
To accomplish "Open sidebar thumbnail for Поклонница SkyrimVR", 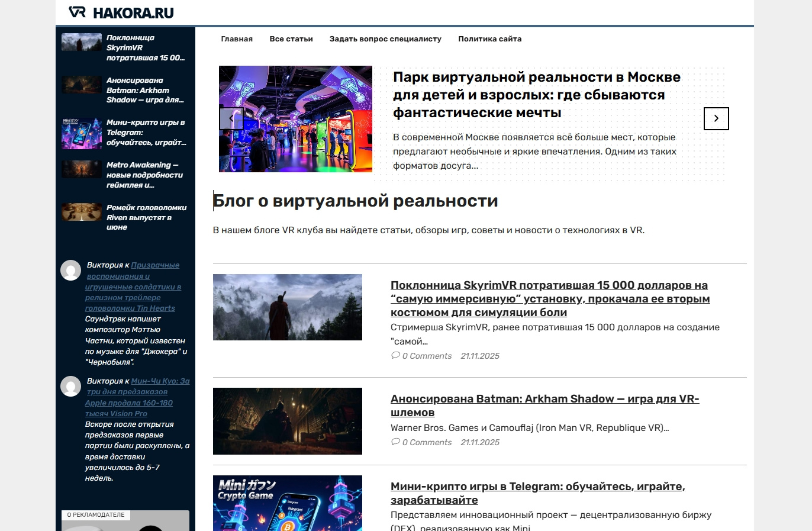I will point(82,42).
